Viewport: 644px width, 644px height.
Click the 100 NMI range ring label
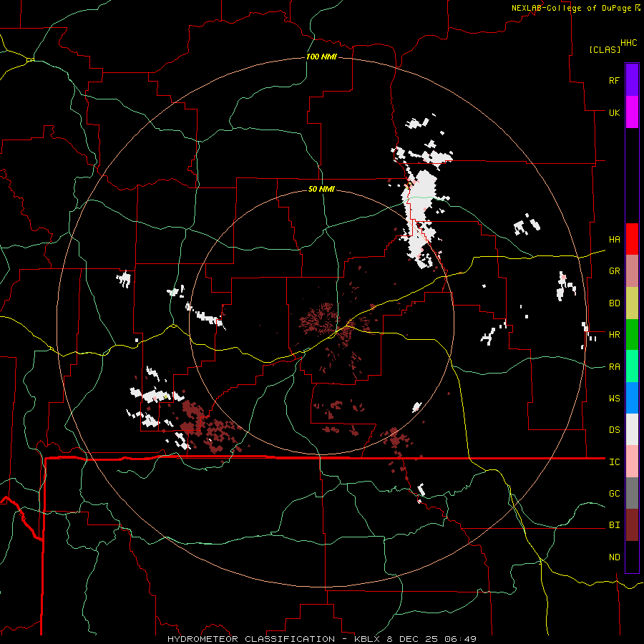[321, 57]
